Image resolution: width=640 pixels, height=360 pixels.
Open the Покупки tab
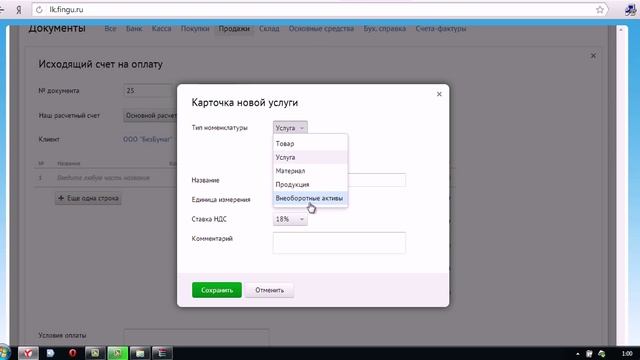pyautogui.click(x=195, y=29)
